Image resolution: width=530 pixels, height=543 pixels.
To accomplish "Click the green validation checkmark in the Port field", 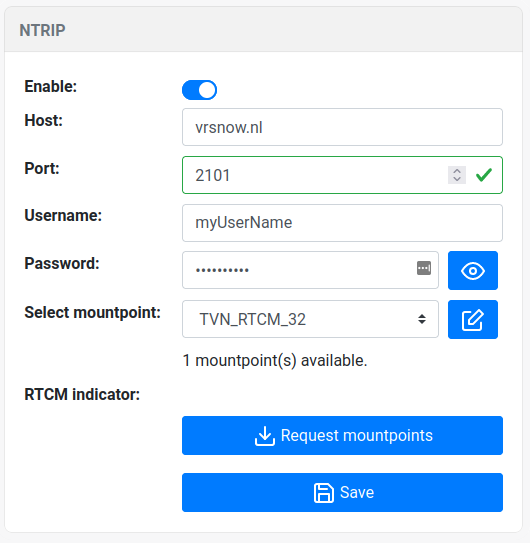I will 484,175.
